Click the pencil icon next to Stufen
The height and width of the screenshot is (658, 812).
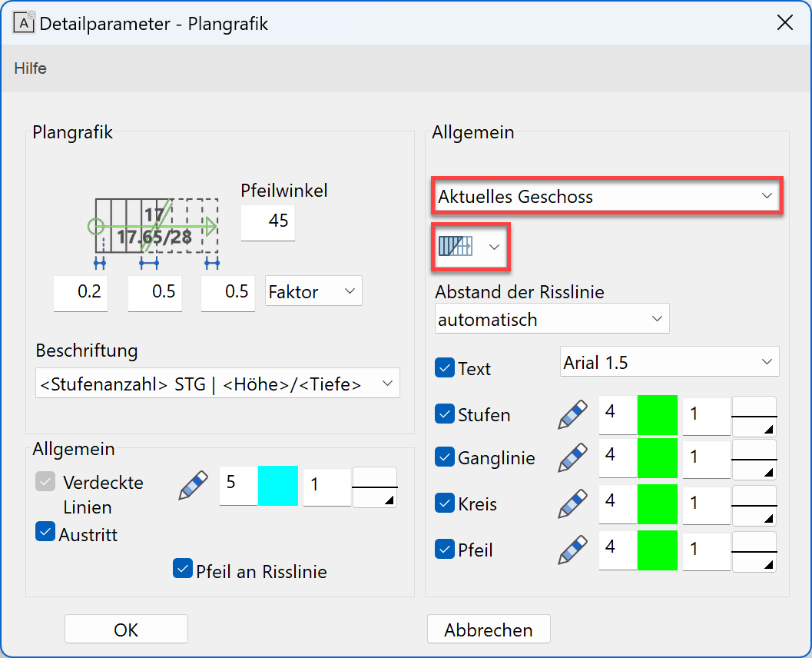(x=572, y=414)
